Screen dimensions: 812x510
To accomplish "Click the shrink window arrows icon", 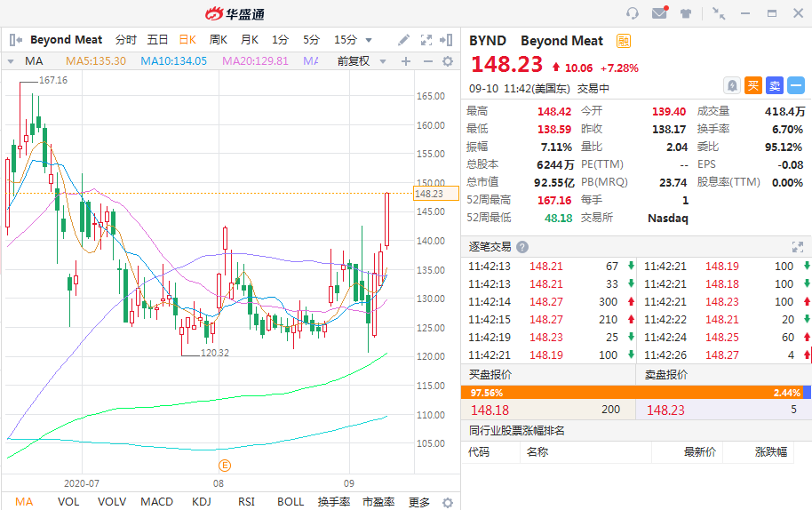I will pos(719,13).
